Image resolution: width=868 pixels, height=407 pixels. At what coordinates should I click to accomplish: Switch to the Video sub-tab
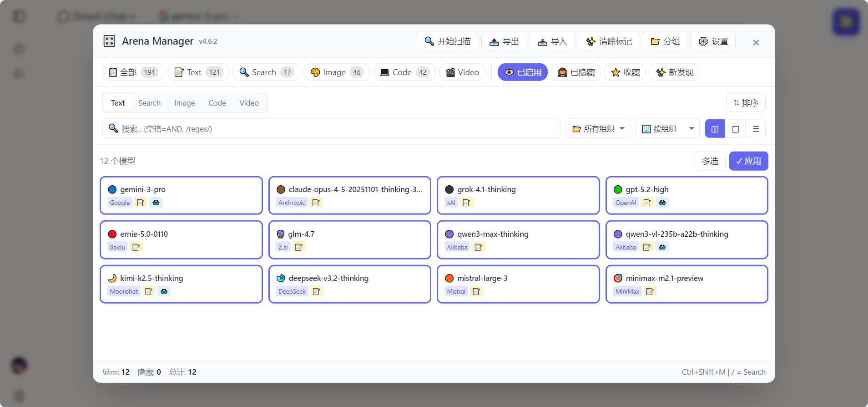tap(249, 103)
